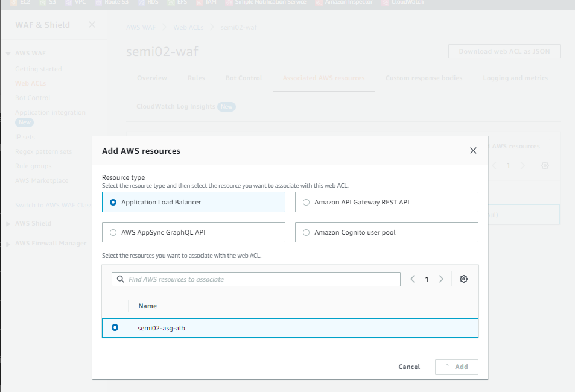Image resolution: width=575 pixels, height=392 pixels.
Task: Open IP sets in sidebar
Action: click(25, 137)
